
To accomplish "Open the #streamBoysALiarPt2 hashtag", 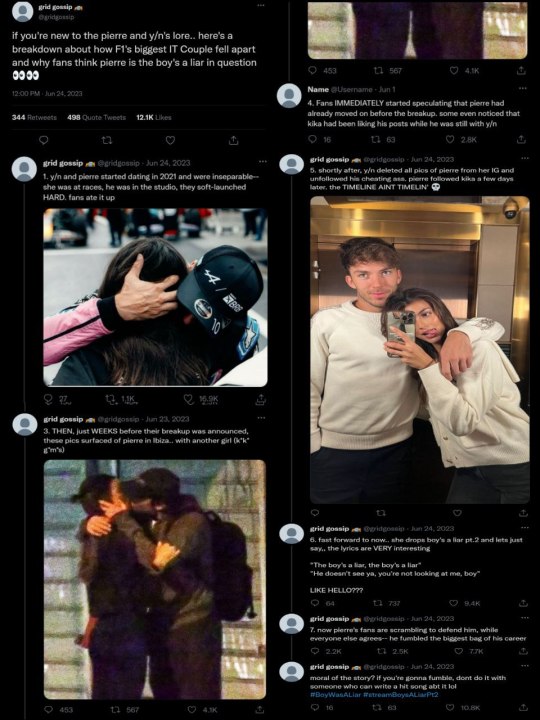I will click(401, 695).
